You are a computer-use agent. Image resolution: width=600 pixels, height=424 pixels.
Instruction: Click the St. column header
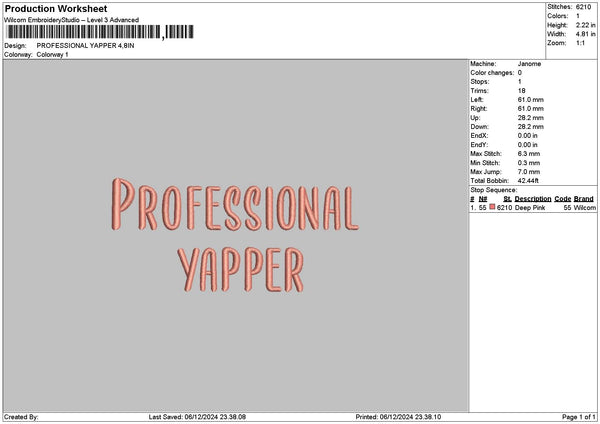pos(507,199)
